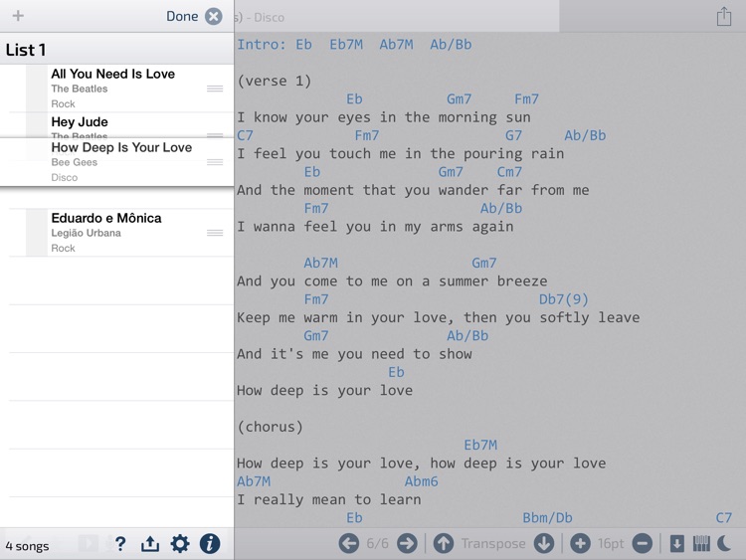Screen dimensions: 746x560
Task: Open settings with the gear icon
Action: (x=180, y=543)
